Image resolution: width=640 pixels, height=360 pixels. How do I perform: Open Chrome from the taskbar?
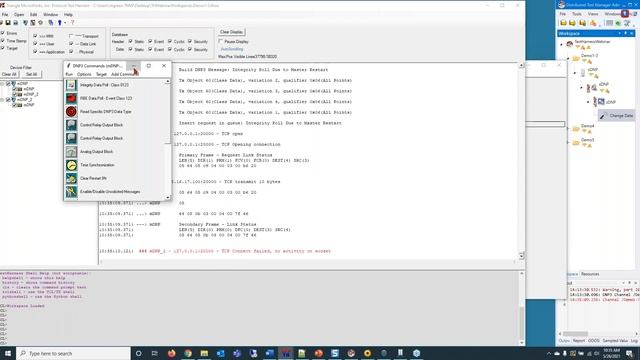click(188, 353)
